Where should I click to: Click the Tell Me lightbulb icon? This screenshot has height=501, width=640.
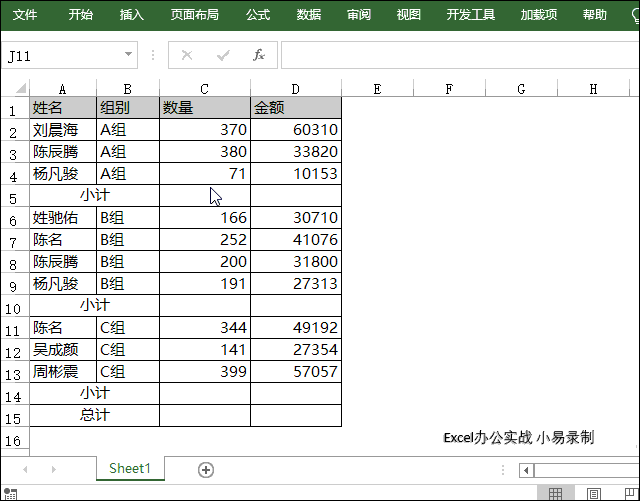(x=636, y=16)
